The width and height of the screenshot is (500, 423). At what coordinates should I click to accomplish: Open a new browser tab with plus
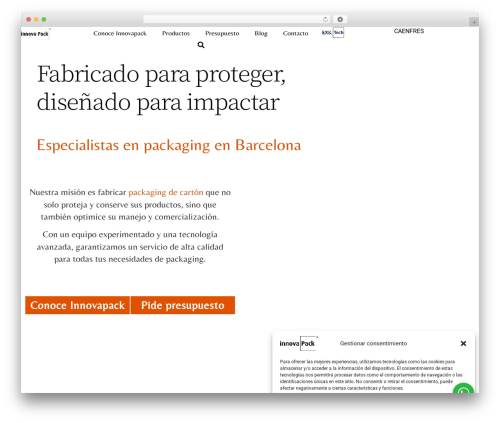coord(474,22)
